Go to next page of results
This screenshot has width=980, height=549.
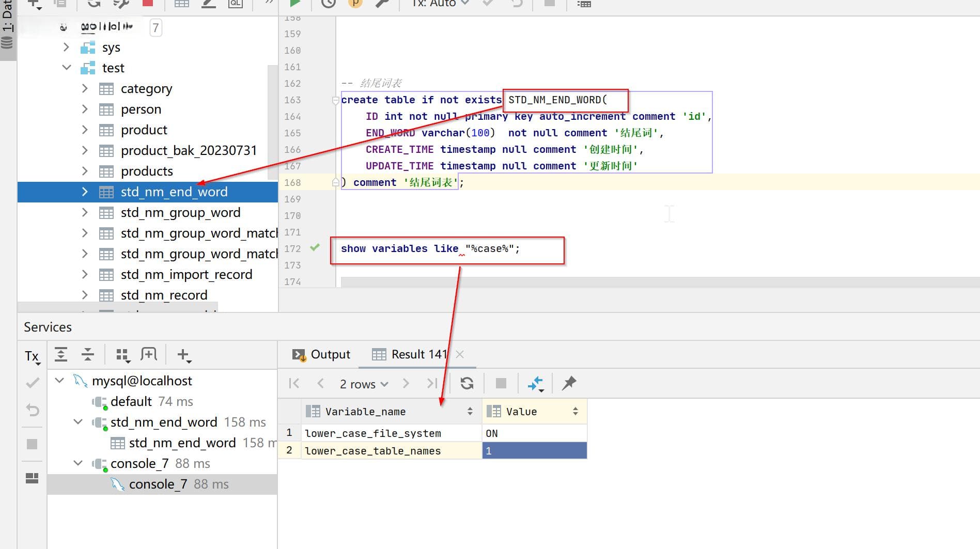point(406,383)
